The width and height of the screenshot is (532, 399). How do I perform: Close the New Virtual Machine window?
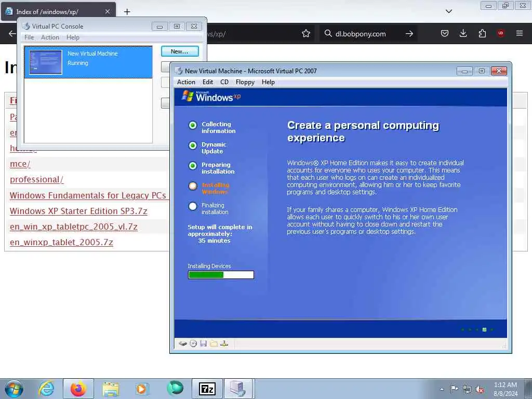[x=499, y=71]
